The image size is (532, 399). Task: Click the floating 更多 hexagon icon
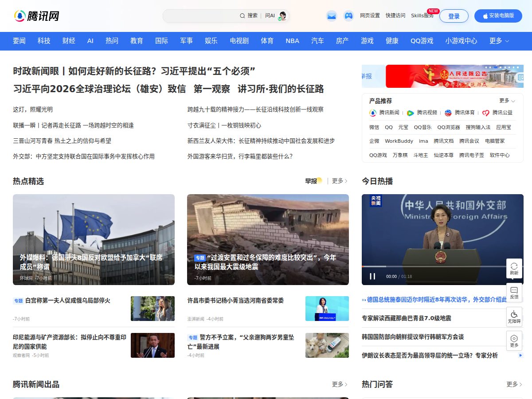point(514,338)
